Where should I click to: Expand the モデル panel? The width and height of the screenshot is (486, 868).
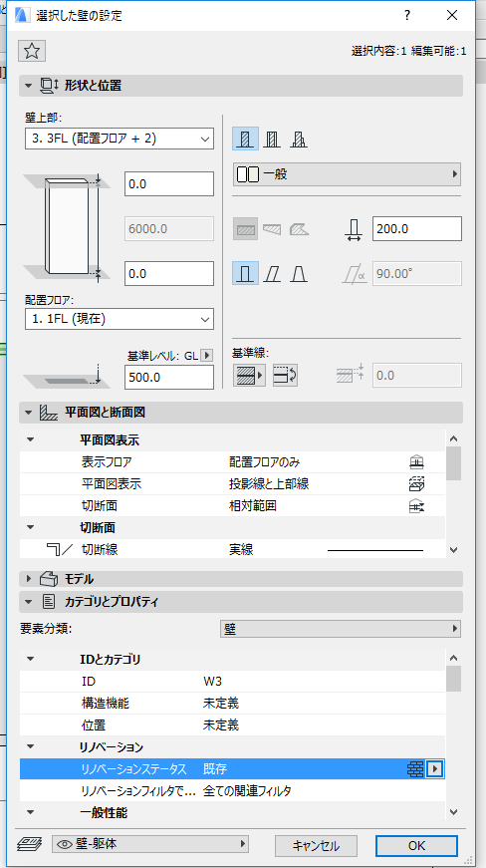tap(28, 579)
